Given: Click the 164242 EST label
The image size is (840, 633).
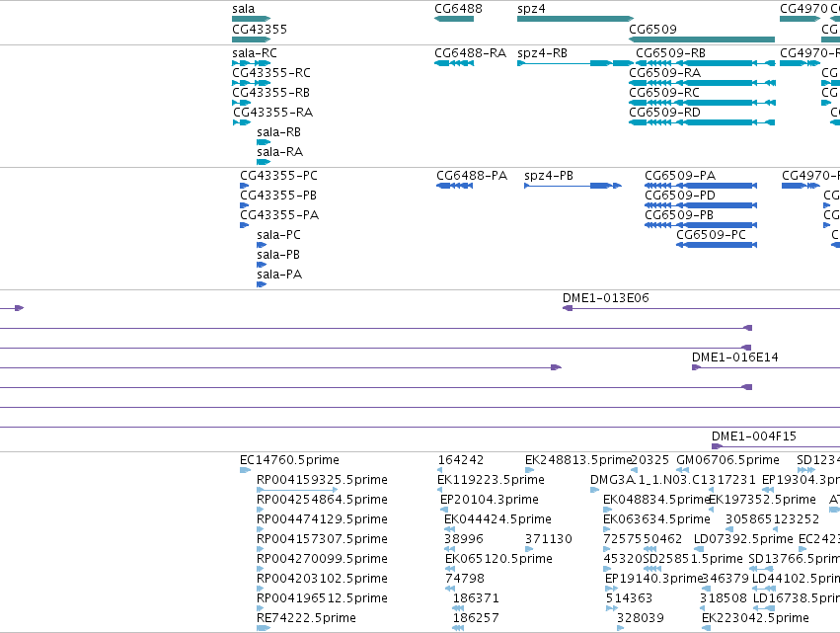Looking at the screenshot, I should (461, 460).
